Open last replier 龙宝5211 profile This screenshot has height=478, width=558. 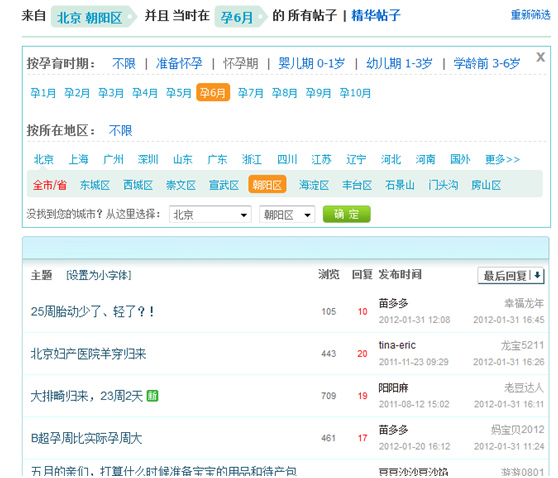(522, 345)
